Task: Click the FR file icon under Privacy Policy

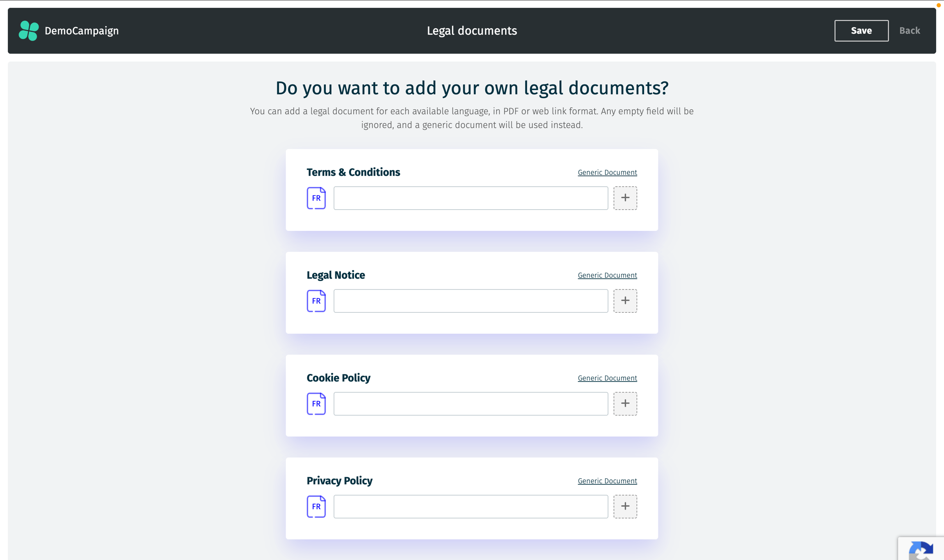Action: click(x=316, y=506)
